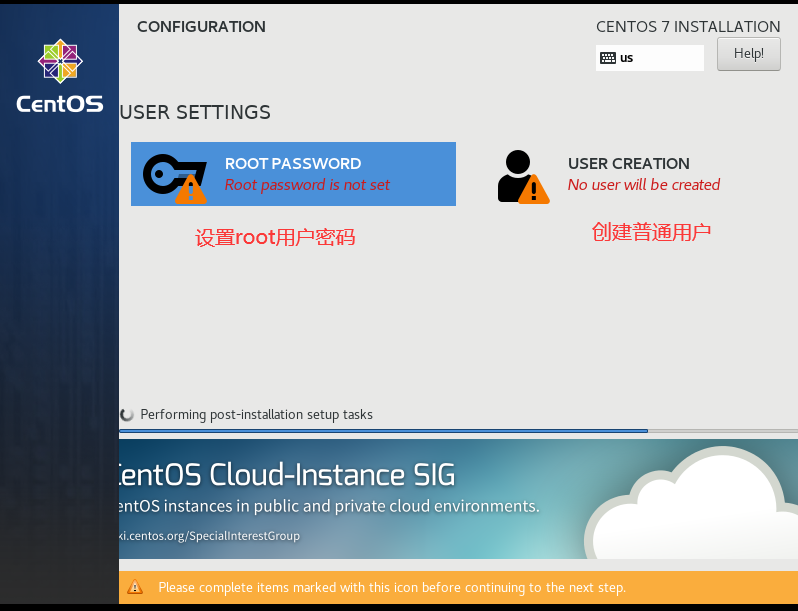Open the USER CREATION setting
The height and width of the screenshot is (611, 798).
pos(609,176)
